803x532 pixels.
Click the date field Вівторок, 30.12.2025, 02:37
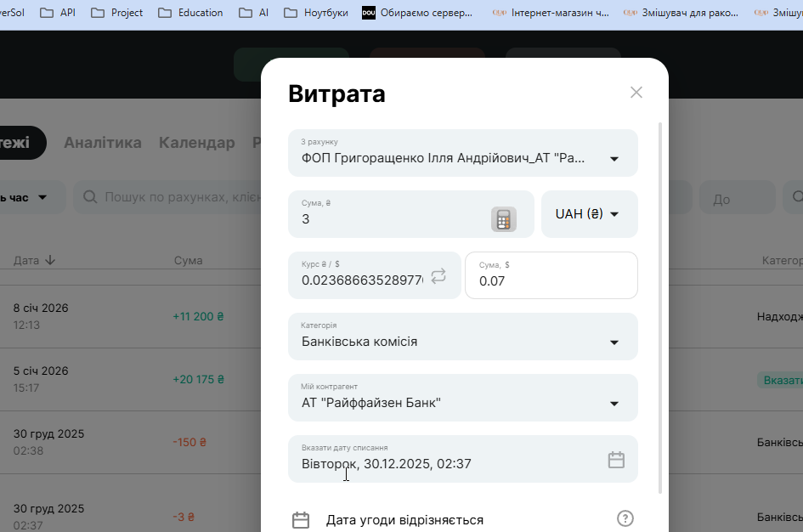click(x=463, y=459)
